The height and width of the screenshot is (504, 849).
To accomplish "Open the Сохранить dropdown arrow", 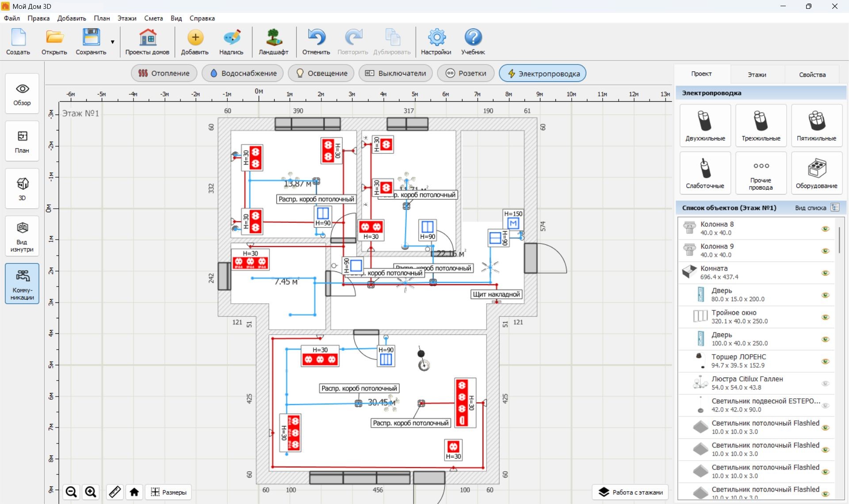I will coord(112,42).
